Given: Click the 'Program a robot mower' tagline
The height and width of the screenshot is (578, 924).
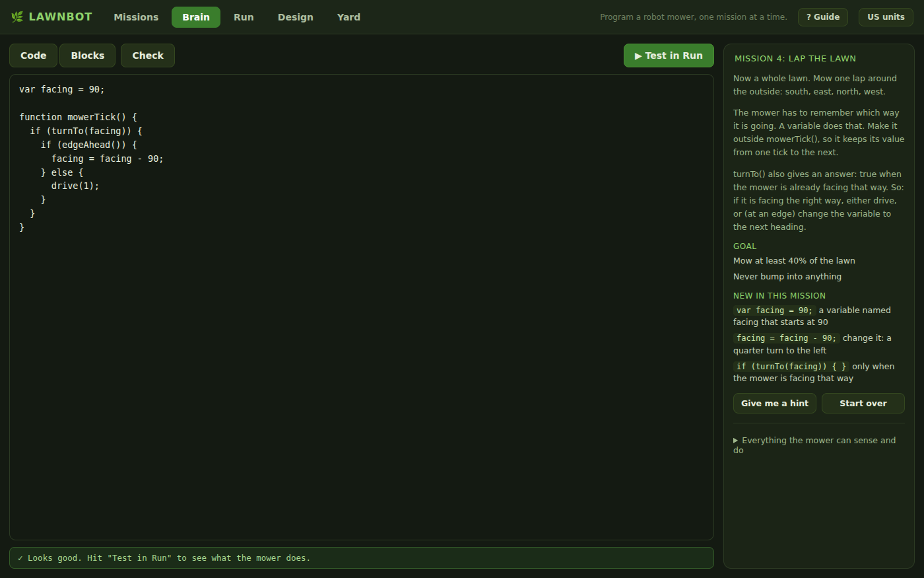Looking at the screenshot, I should (694, 17).
